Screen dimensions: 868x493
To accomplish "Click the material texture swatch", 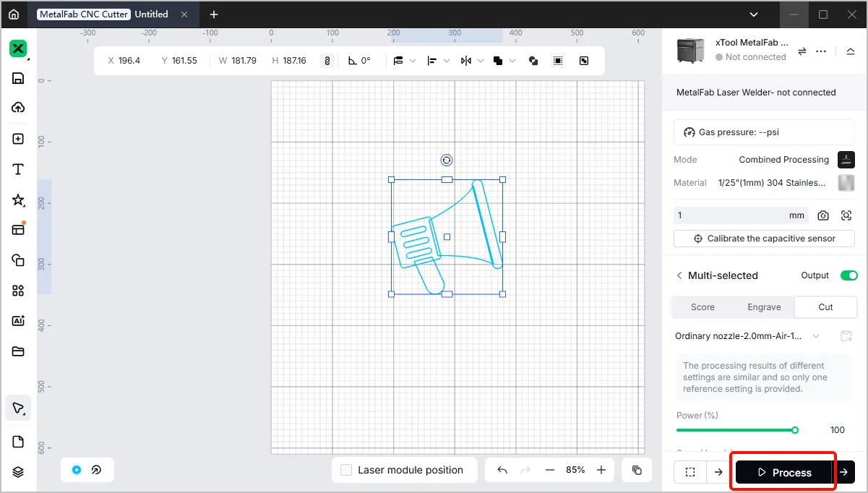I will click(846, 183).
